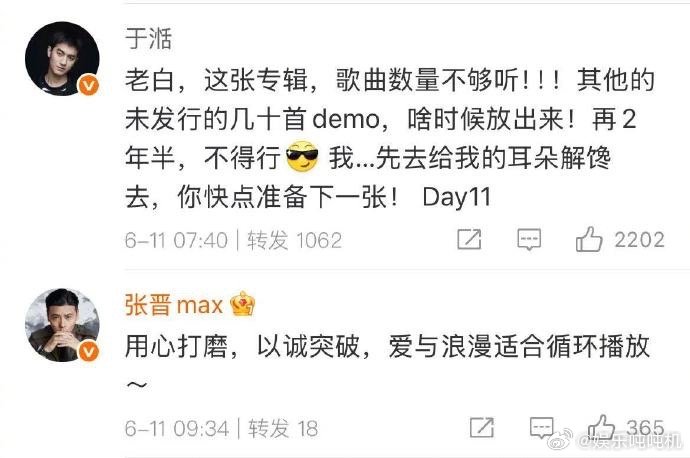Reply to 于湉's comment via comment icon

[529, 240]
